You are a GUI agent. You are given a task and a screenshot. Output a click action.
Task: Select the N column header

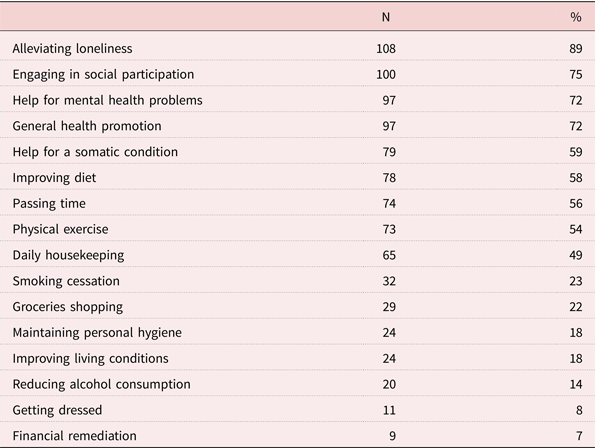(x=386, y=17)
